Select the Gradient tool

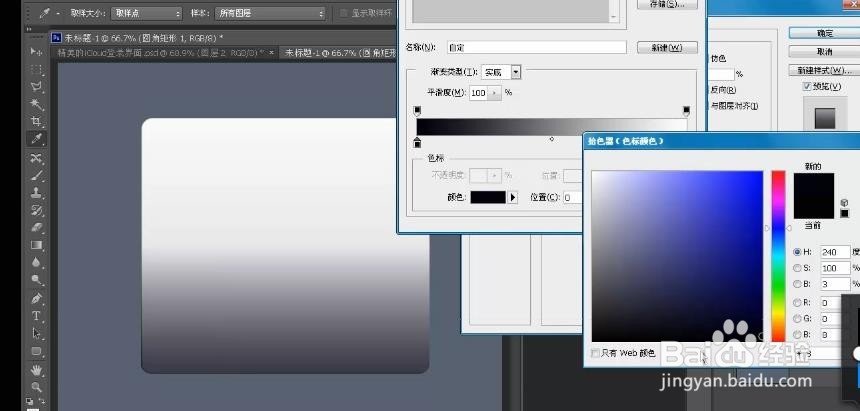[x=36, y=245]
